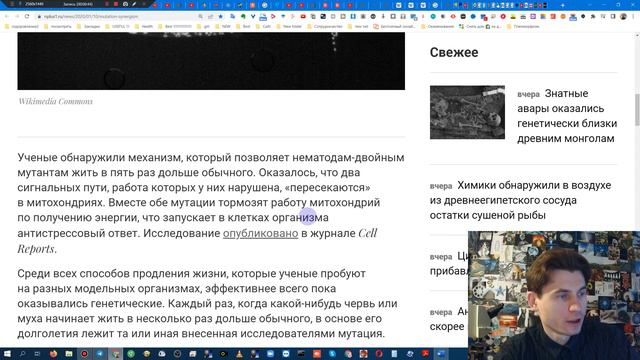Bookmark this page using the star icon
The height and width of the screenshot is (360, 640).
[x=220, y=16]
